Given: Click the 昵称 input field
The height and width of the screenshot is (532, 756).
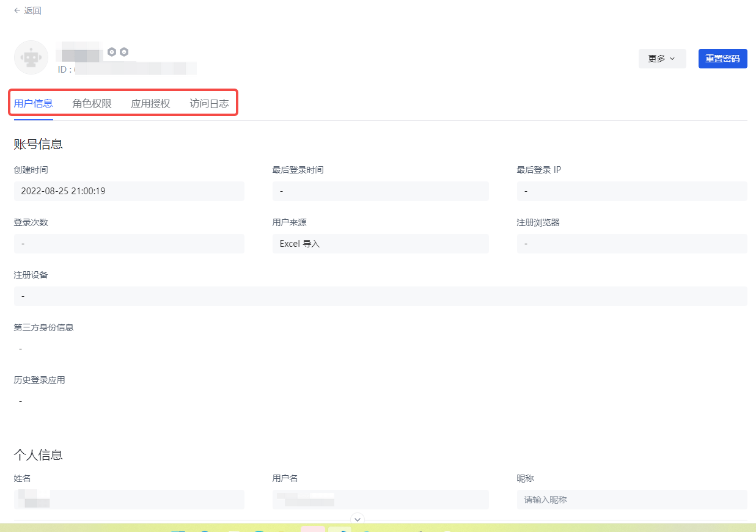Looking at the screenshot, I should point(631,500).
